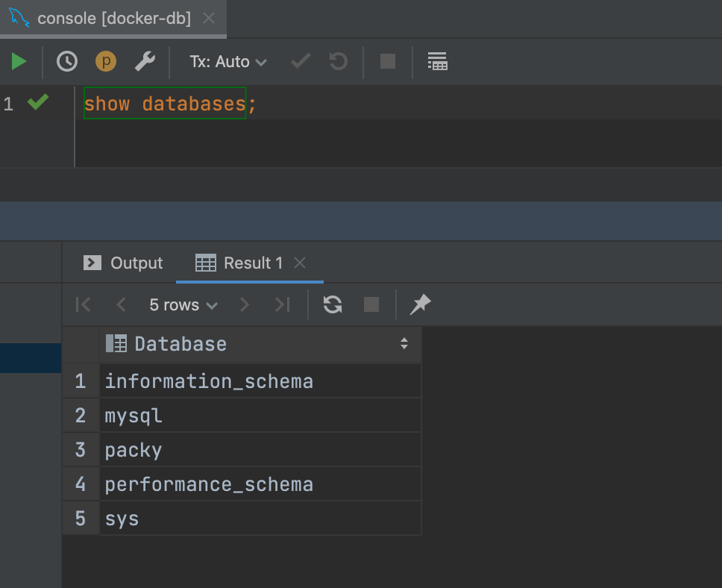Open query execution history
The width and height of the screenshot is (722, 588).
66,61
